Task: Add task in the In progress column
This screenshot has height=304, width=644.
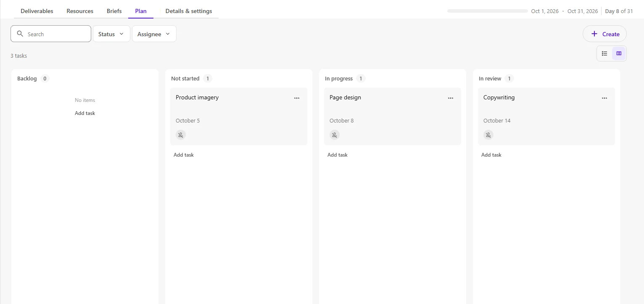Action: point(338,155)
